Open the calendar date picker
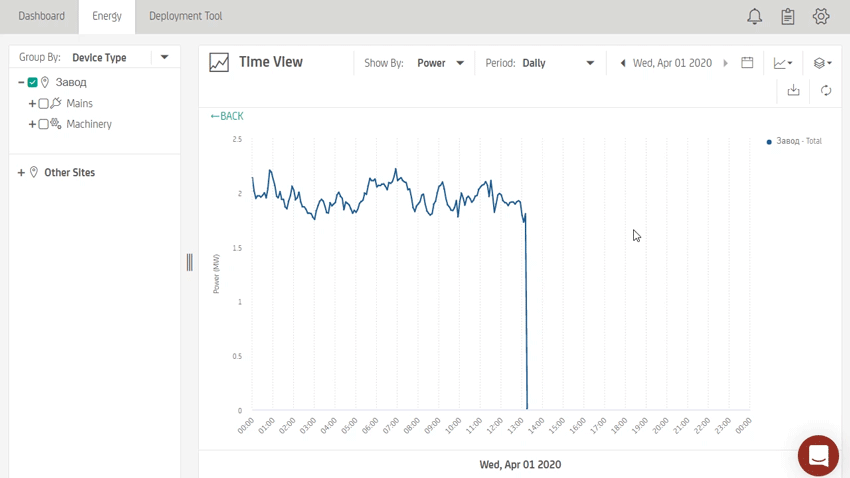The width and height of the screenshot is (850, 478). (x=747, y=63)
